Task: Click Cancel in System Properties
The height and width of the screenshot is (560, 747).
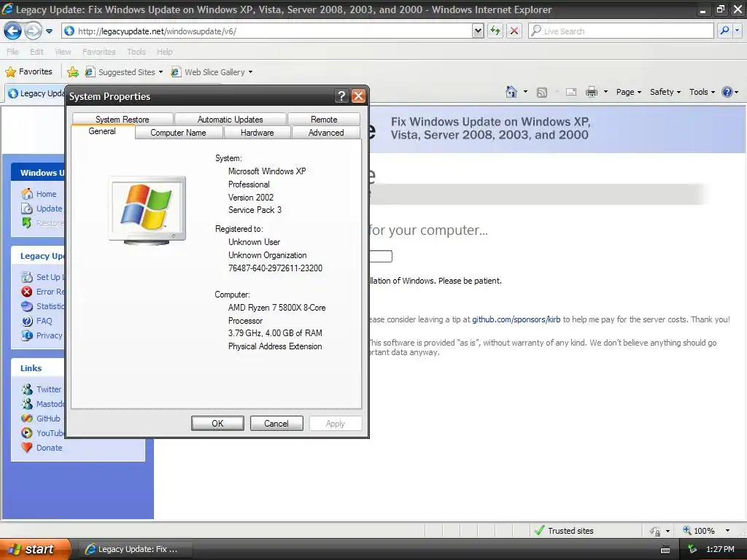Action: pyautogui.click(x=276, y=424)
